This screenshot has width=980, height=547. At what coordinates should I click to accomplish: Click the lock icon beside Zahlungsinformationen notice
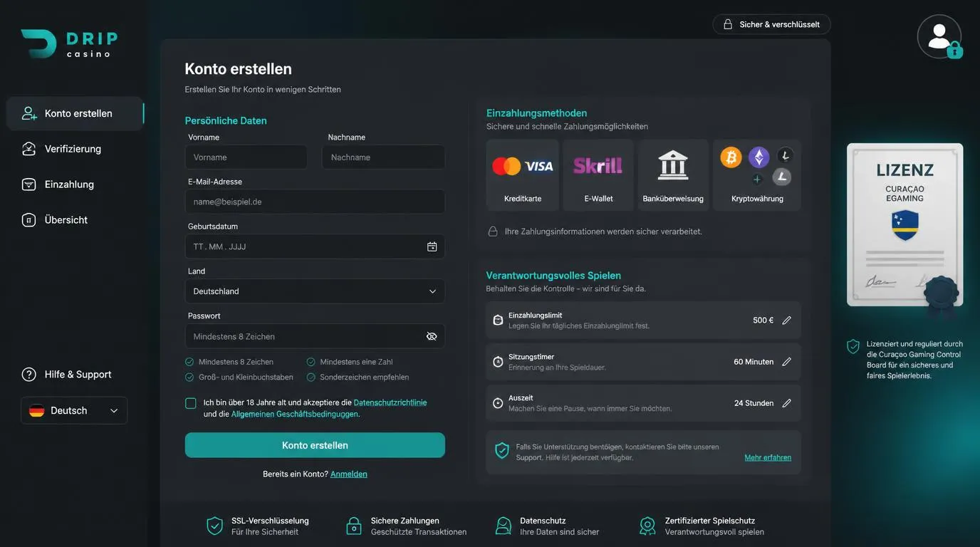(492, 231)
